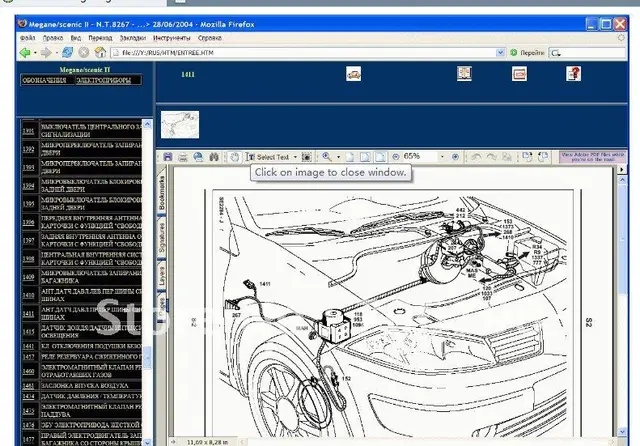
Task: Open the help question-mark icon
Action: point(573,73)
